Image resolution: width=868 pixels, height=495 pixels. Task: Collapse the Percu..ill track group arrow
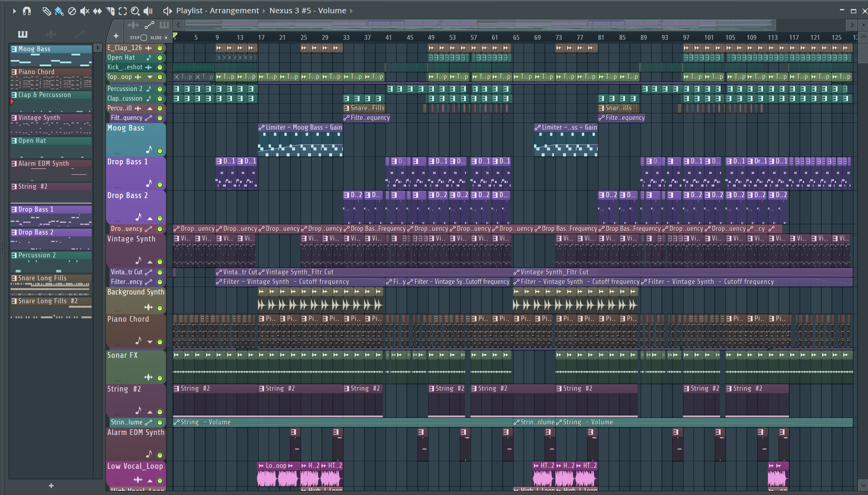click(x=150, y=109)
